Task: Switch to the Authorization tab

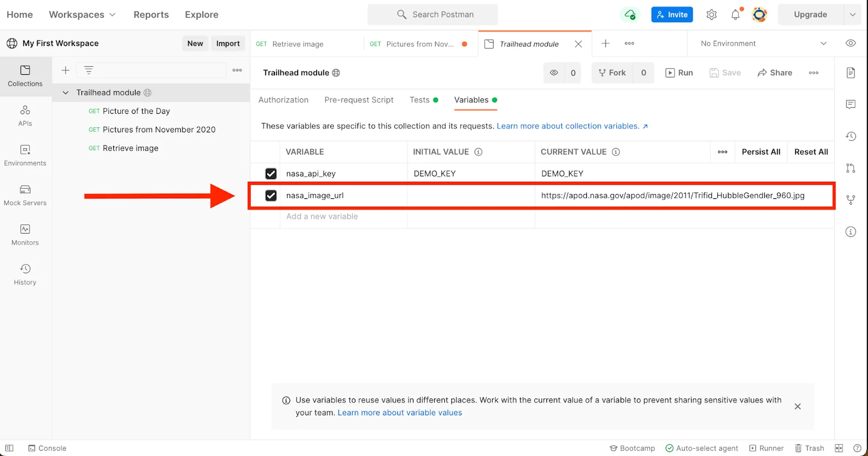Action: [284, 100]
